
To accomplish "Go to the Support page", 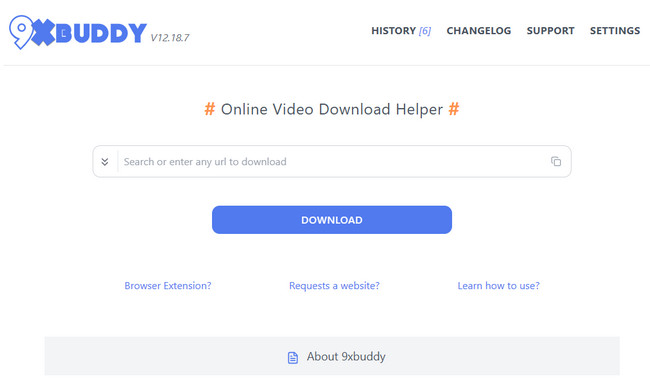I will click(550, 31).
